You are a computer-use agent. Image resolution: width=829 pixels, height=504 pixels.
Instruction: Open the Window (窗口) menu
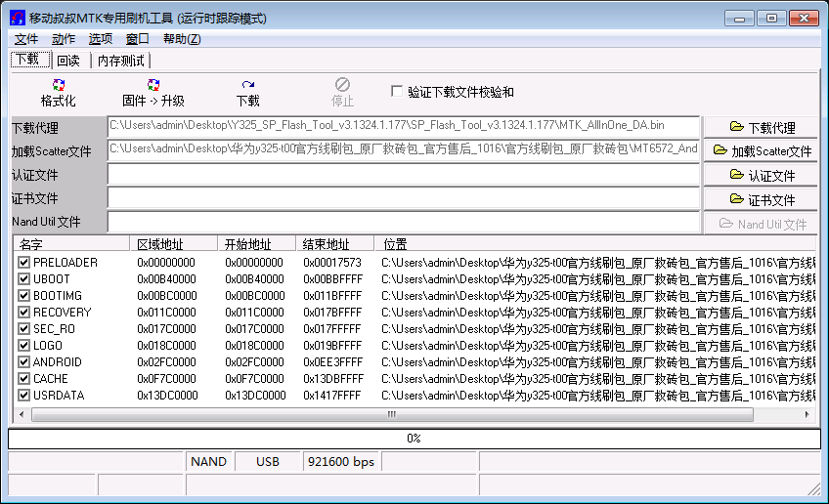coord(138,39)
